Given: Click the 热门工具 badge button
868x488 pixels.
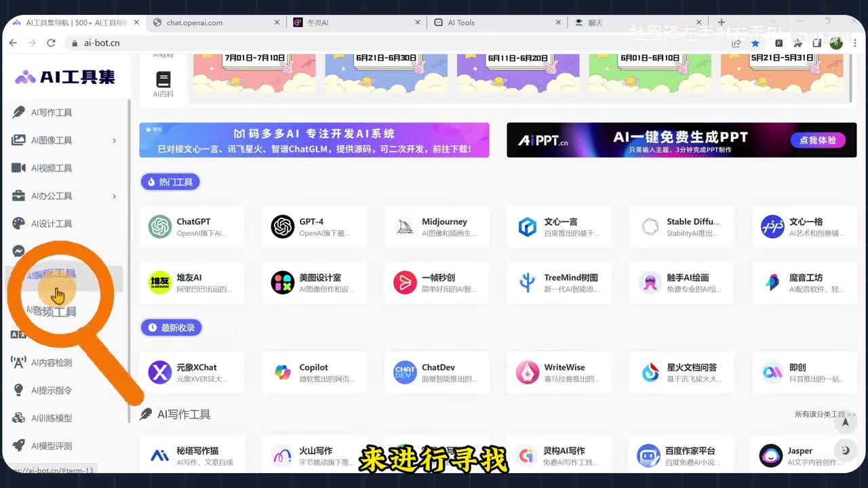Looking at the screenshot, I should [x=170, y=182].
